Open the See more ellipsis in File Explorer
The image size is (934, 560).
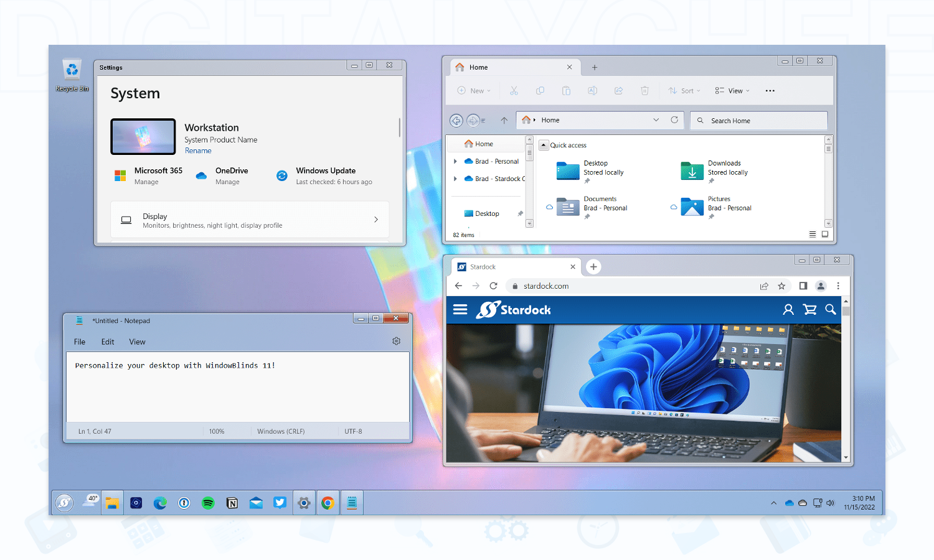pos(770,91)
